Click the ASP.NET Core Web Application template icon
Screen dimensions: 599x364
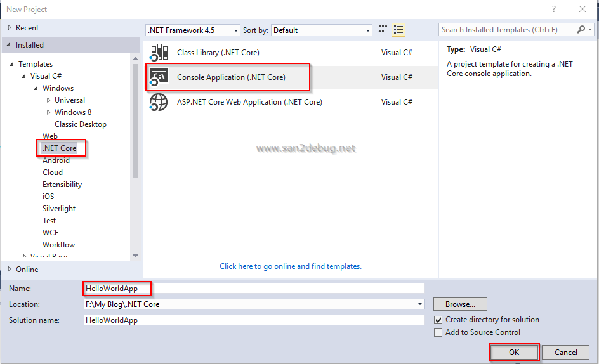[159, 102]
